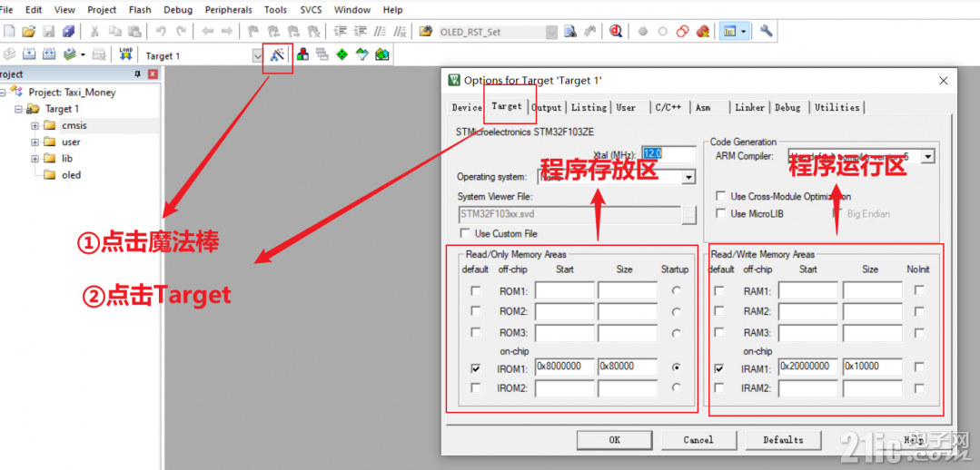The height and width of the screenshot is (470, 980).
Task: Toggle a bookmark with the first flag icon
Action: [253, 31]
